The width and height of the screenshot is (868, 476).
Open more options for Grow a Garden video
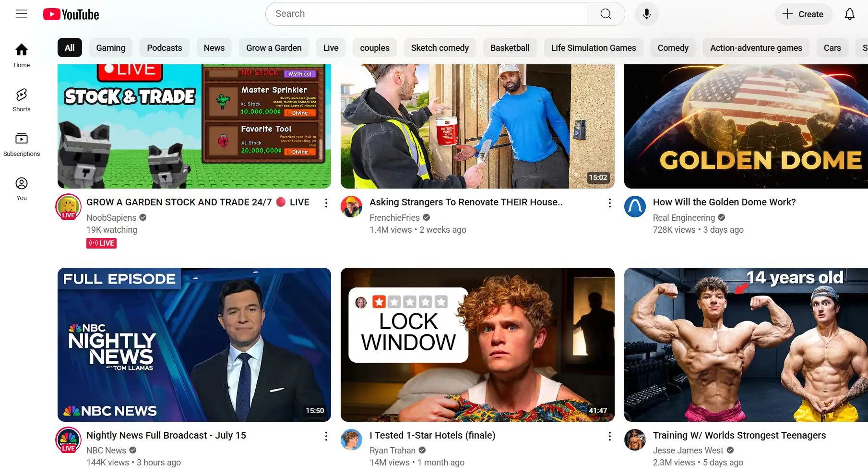tap(326, 203)
